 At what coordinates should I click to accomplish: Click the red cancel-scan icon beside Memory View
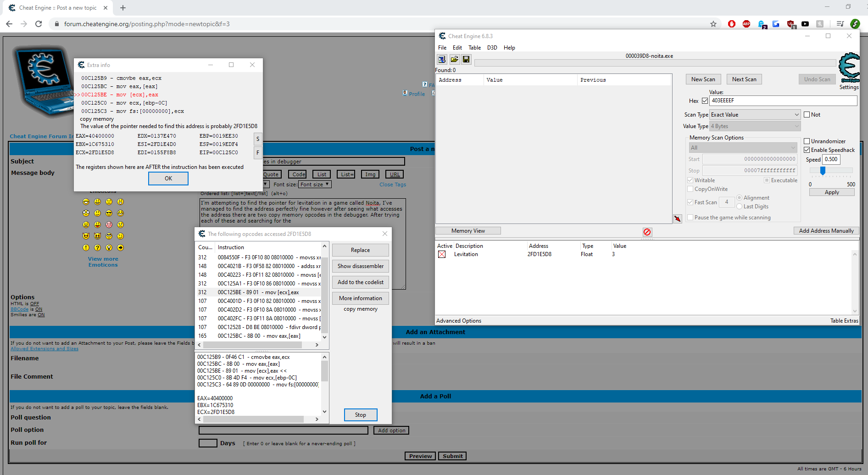pos(647,232)
